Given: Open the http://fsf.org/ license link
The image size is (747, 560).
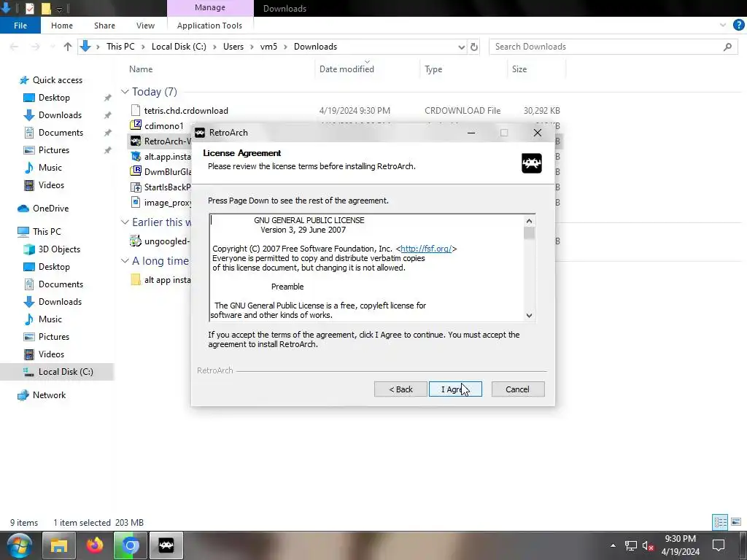Looking at the screenshot, I should tap(426, 249).
